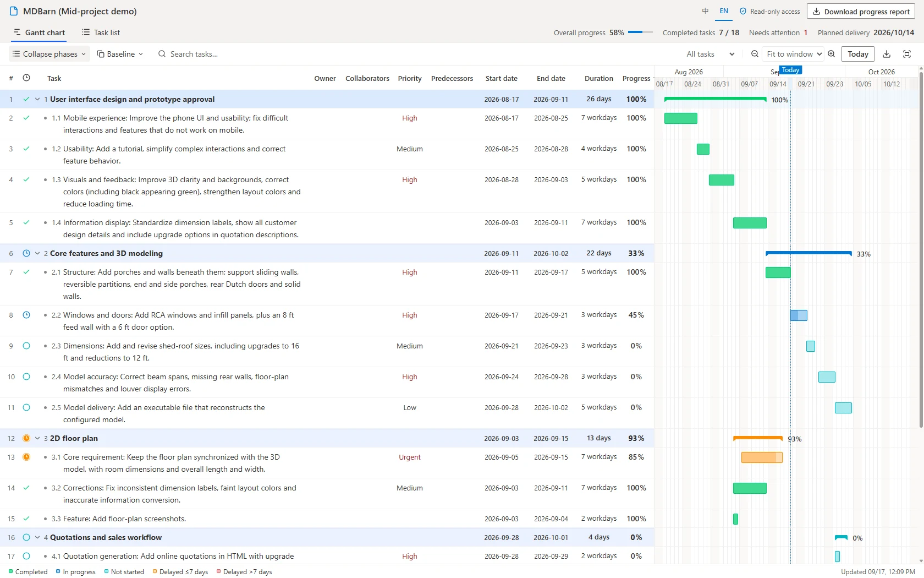This screenshot has height=578, width=924.
Task: Collapse the Quotations and sales workflow phase
Action: (x=37, y=537)
